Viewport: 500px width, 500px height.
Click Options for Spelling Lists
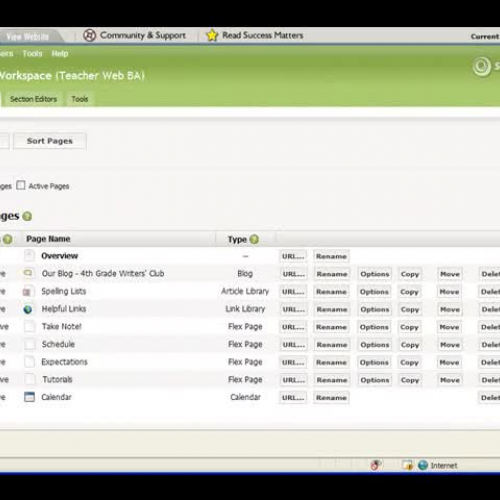374,292
